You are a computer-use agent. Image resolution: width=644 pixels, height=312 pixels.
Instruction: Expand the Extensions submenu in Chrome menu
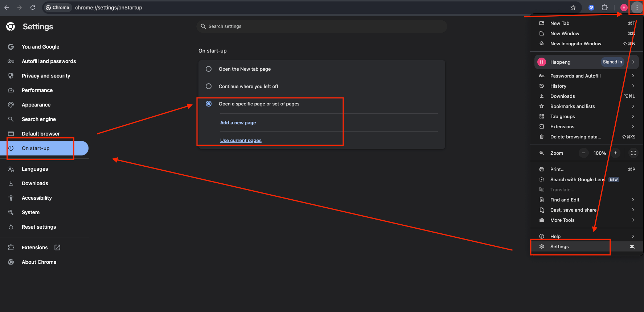point(633,126)
